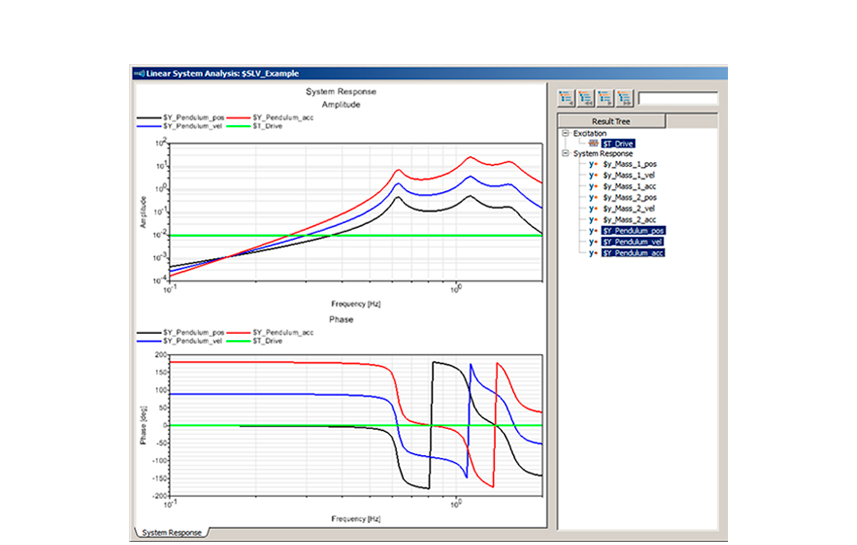The width and height of the screenshot is (857, 545).
Task: Click the y icon beside $Y_Pendulum_acc
Action: click(x=593, y=253)
